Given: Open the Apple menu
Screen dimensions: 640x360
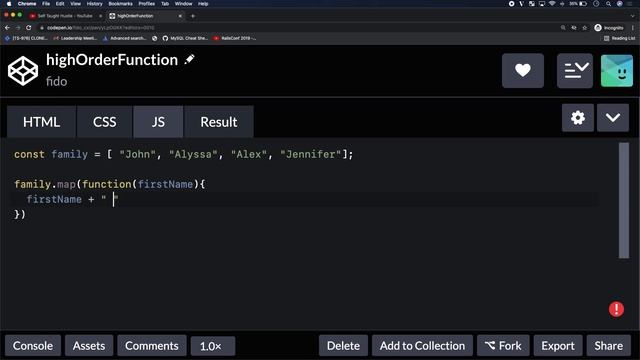Looking at the screenshot, I should pyautogui.click(x=9, y=4).
